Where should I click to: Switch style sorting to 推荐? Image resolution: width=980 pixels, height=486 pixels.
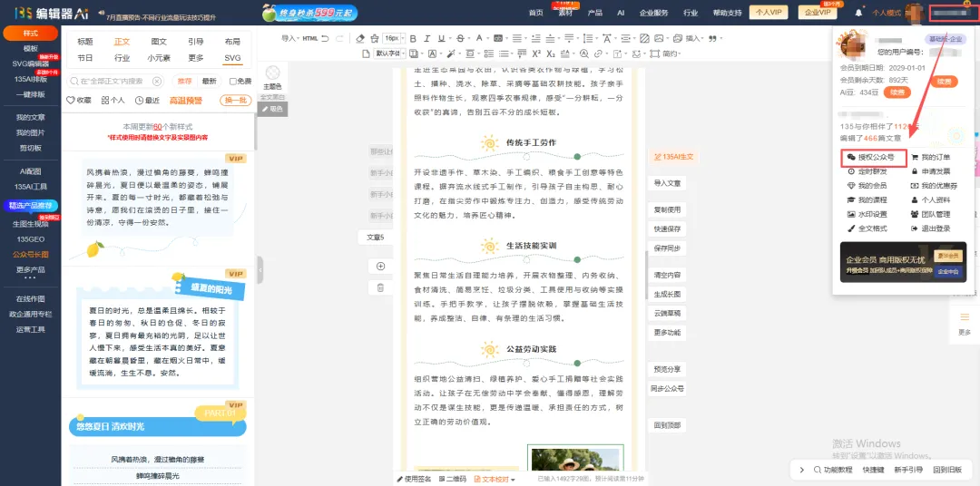(x=184, y=82)
